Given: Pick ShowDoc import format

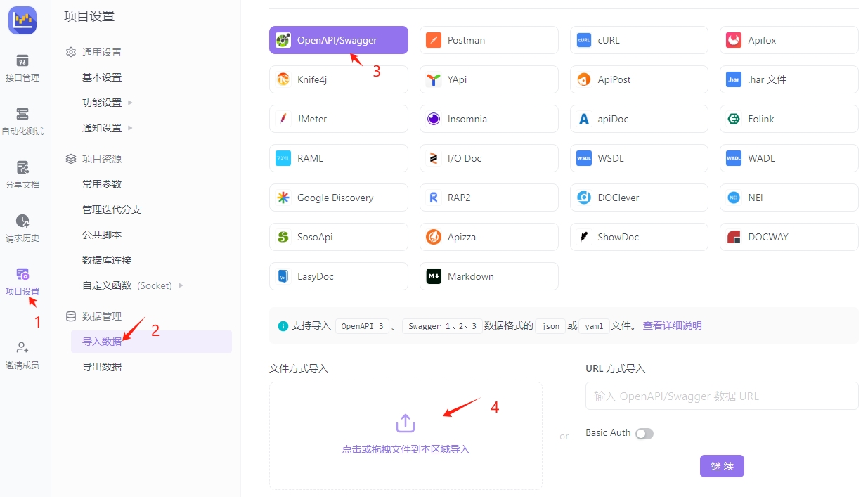Looking at the screenshot, I should point(640,237).
